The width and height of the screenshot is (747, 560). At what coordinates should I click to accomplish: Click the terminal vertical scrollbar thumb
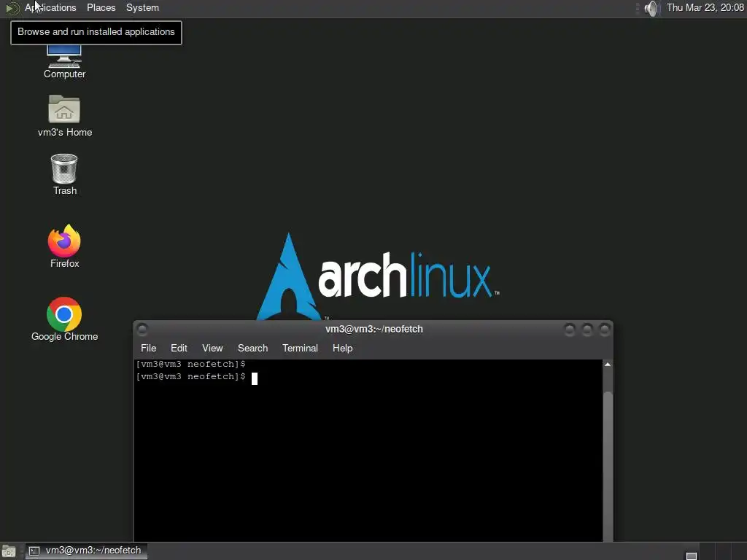pos(608,467)
